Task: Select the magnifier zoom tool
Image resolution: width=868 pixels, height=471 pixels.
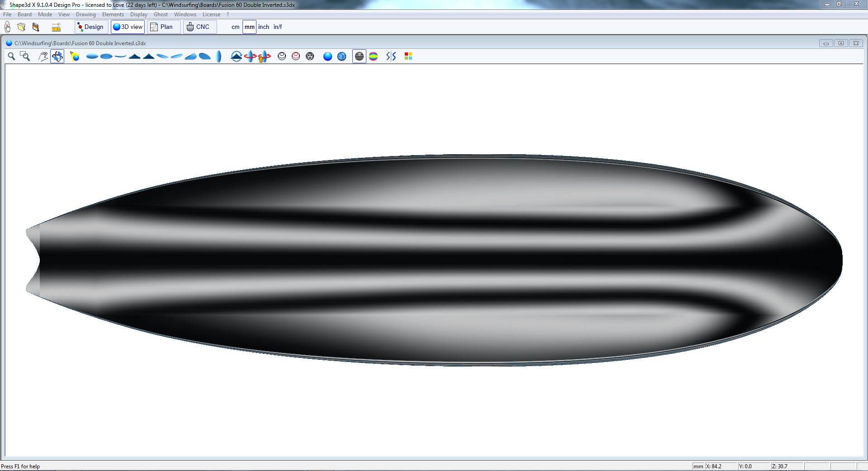Action: pyautogui.click(x=11, y=56)
